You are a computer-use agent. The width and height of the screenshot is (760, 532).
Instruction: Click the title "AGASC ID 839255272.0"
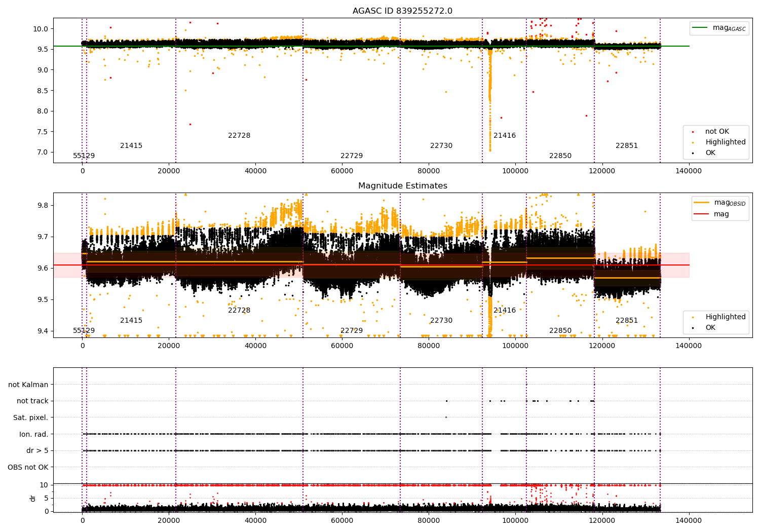click(403, 11)
